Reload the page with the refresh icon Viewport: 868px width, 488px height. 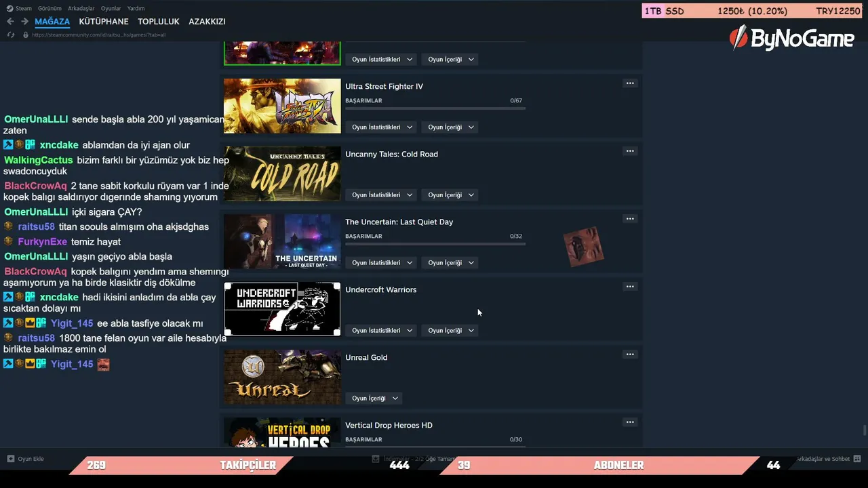11,35
